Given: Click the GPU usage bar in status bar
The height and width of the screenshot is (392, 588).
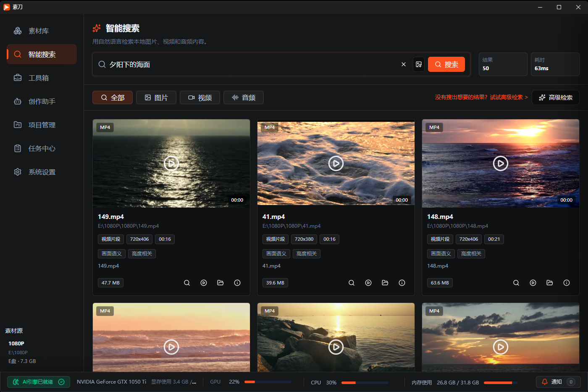Looking at the screenshot, I should [268, 382].
